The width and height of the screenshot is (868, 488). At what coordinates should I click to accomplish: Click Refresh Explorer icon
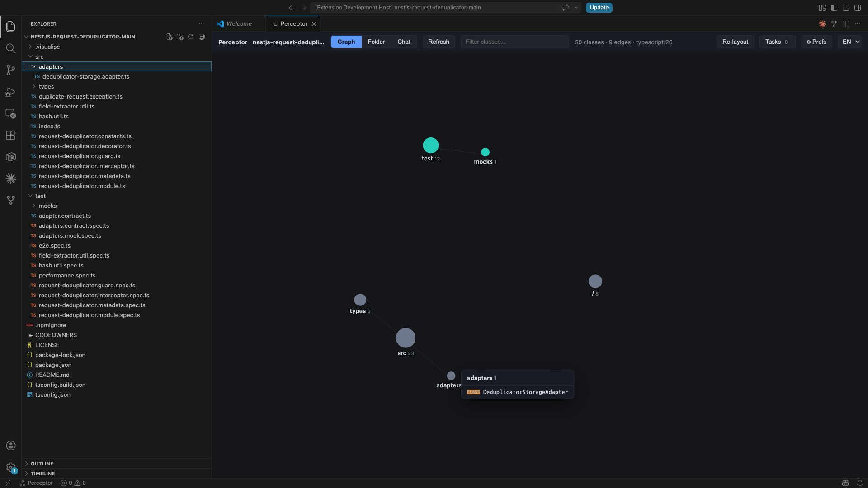[x=191, y=37]
